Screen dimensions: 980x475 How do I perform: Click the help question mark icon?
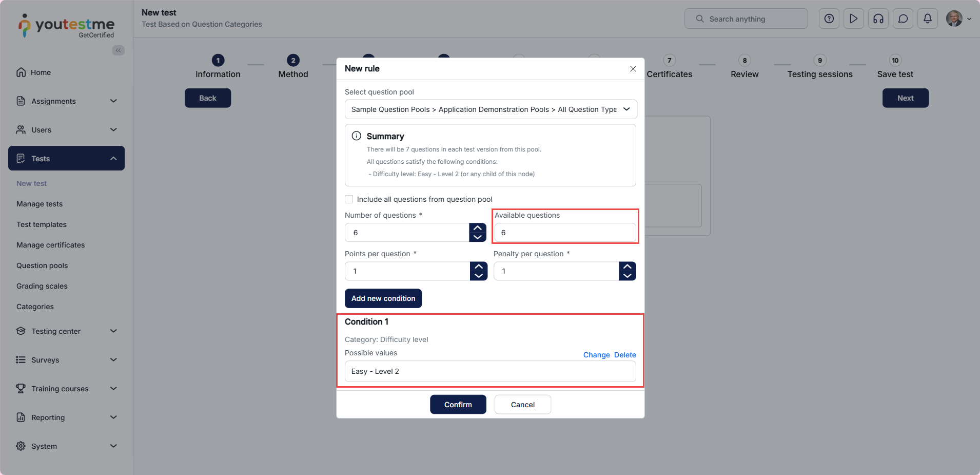[829, 19]
